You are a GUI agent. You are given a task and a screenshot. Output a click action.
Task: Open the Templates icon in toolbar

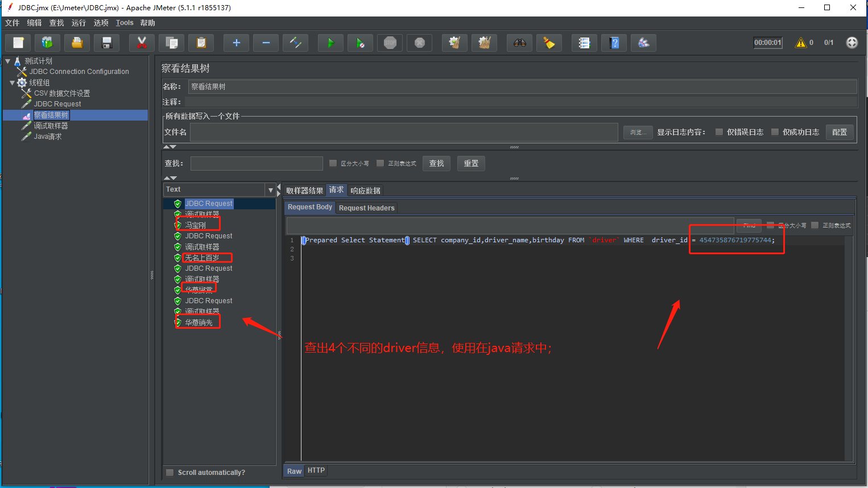[47, 43]
